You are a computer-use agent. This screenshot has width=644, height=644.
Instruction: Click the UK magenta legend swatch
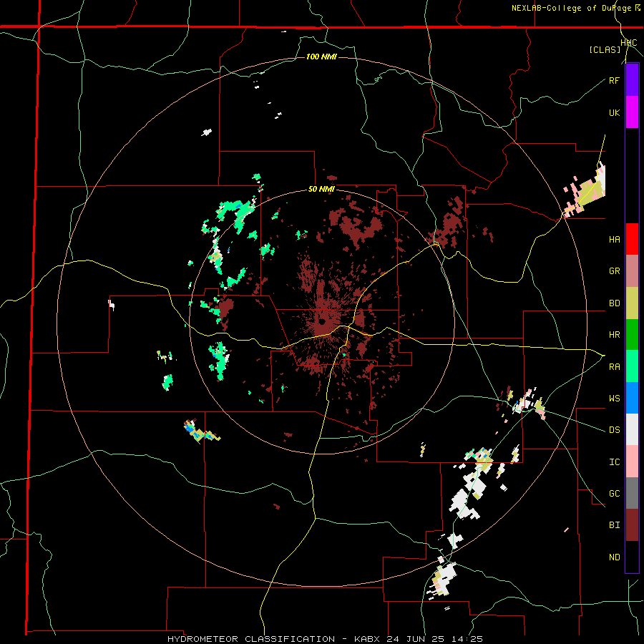(x=632, y=112)
